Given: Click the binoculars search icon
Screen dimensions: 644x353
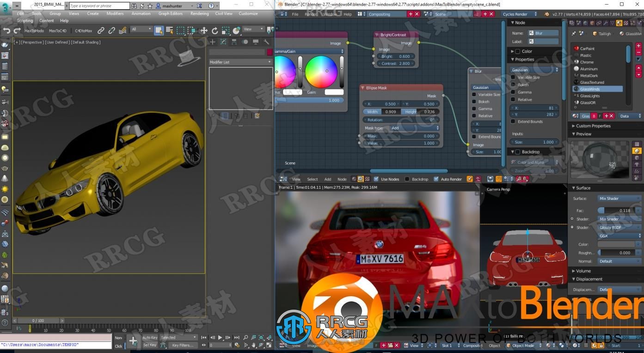Looking at the screenshot, I should [134, 6].
